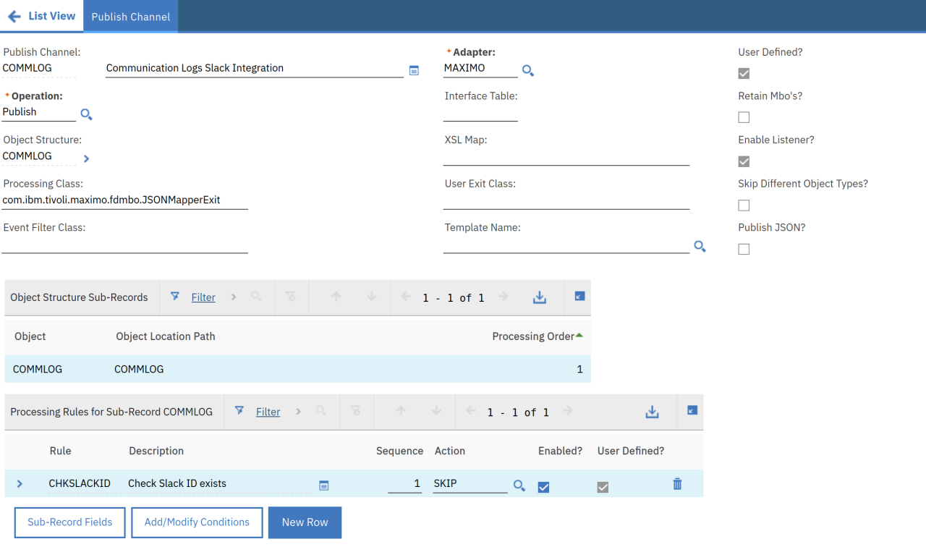Go back to List View
The image size is (926, 560).
(41, 16)
